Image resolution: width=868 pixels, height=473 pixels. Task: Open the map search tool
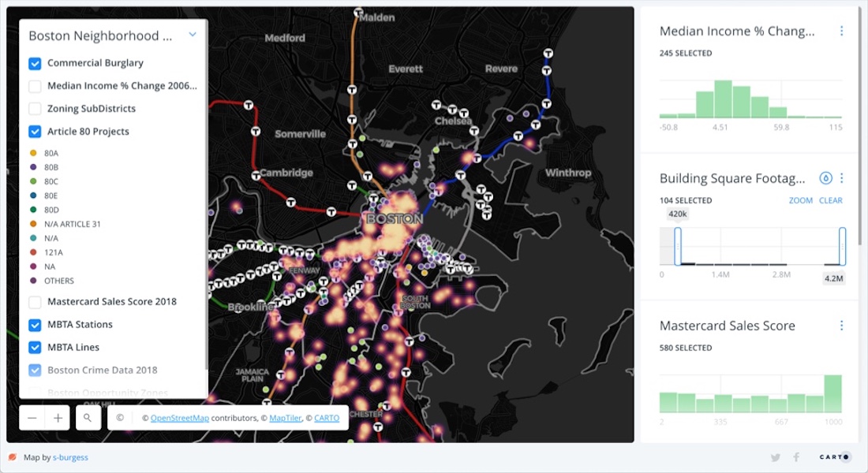pos(88,417)
